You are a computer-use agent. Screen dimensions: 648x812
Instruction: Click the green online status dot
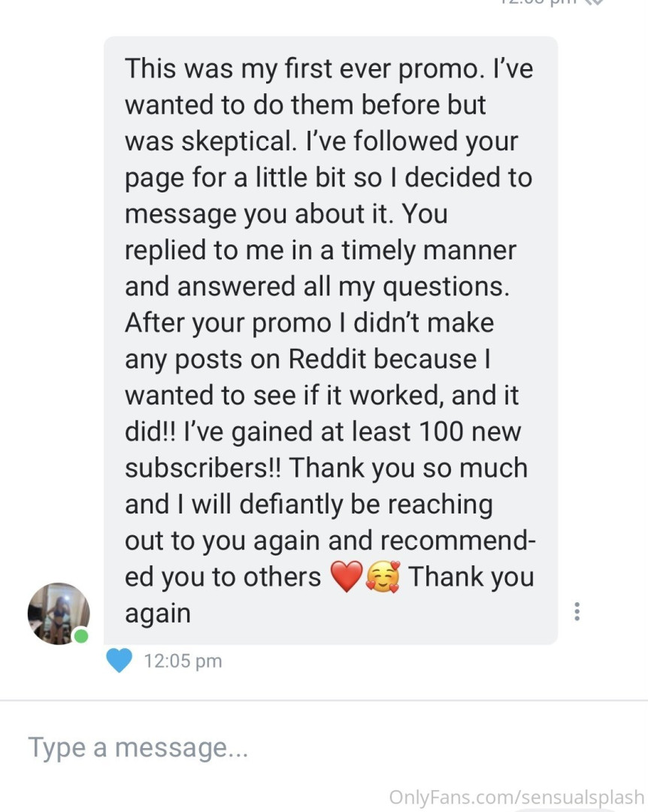tap(81, 636)
